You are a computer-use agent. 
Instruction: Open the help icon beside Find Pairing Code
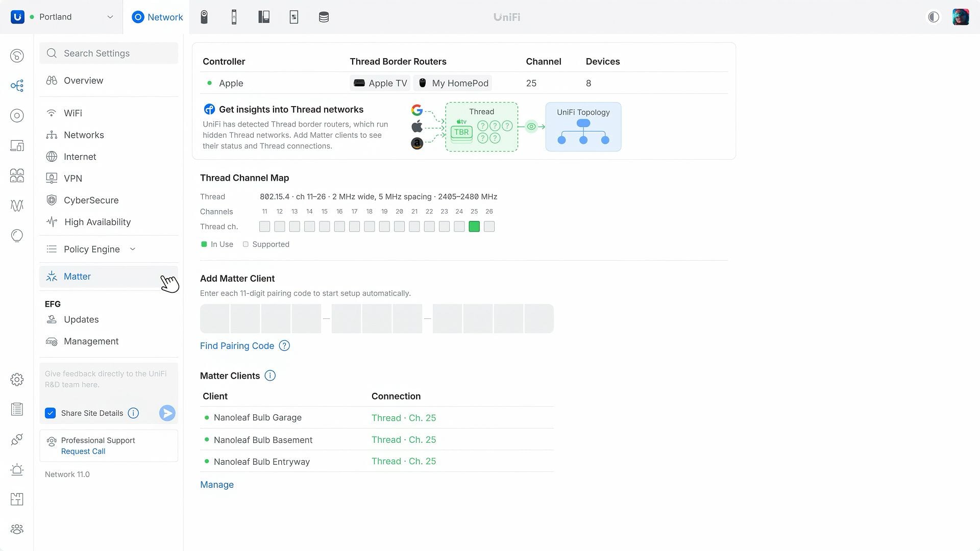(284, 345)
